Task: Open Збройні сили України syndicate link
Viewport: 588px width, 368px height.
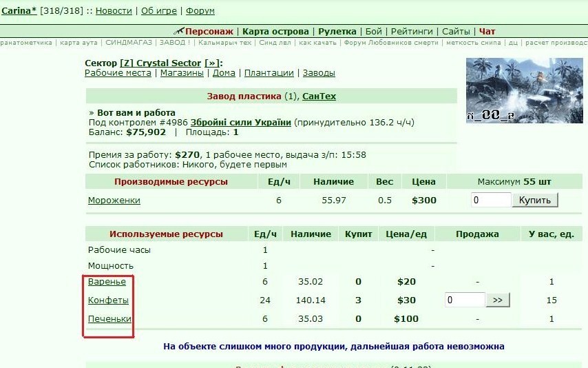Action: 241,123
